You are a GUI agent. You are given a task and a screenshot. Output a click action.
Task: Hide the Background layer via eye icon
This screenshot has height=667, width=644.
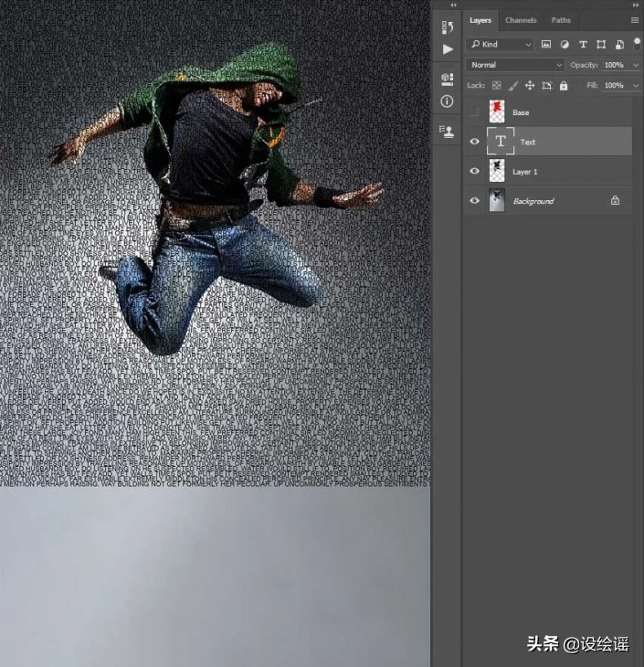473,201
